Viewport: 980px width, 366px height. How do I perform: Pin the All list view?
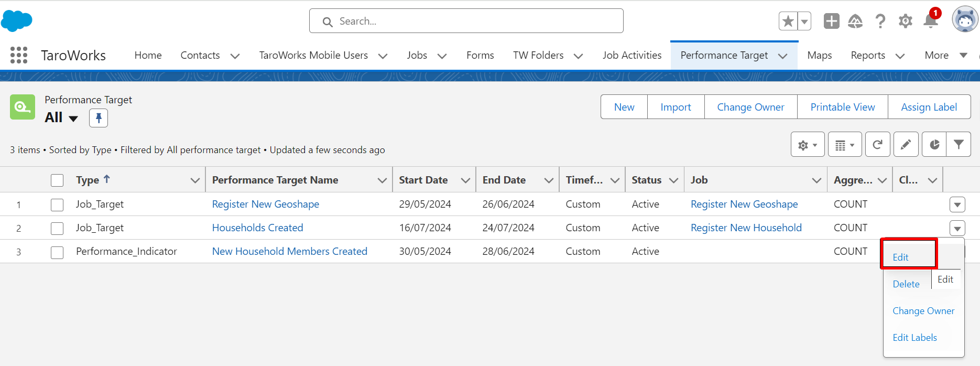click(99, 118)
